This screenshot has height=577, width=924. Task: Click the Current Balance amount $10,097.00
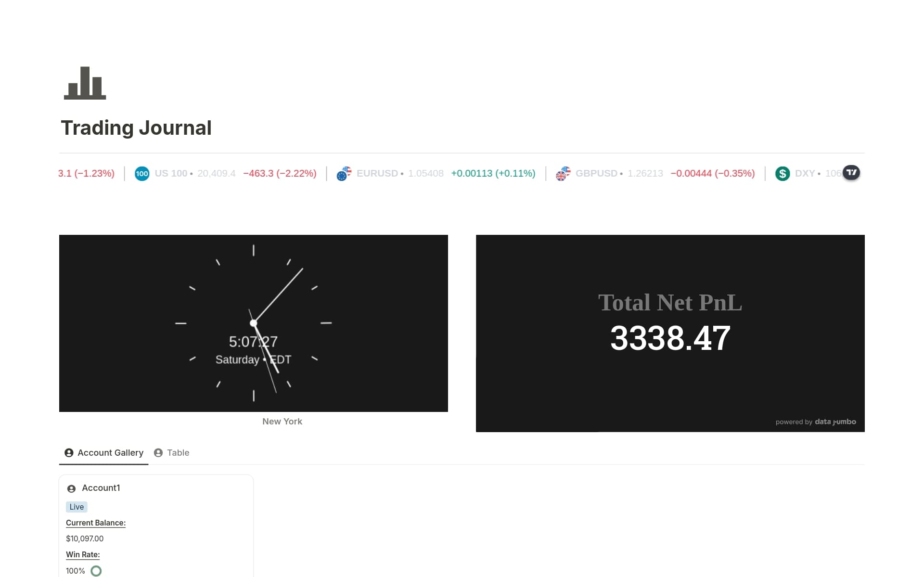85,539
